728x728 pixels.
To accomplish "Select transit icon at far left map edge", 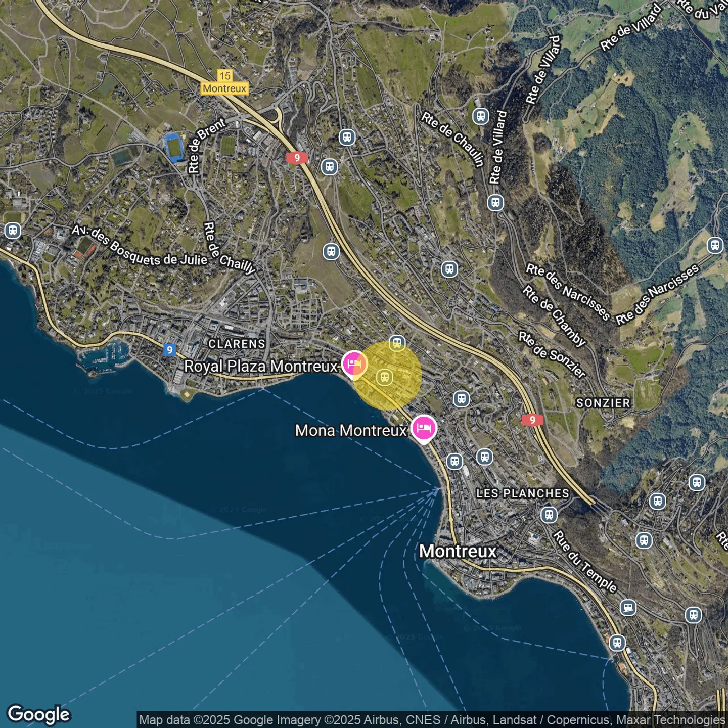I will click(13, 231).
